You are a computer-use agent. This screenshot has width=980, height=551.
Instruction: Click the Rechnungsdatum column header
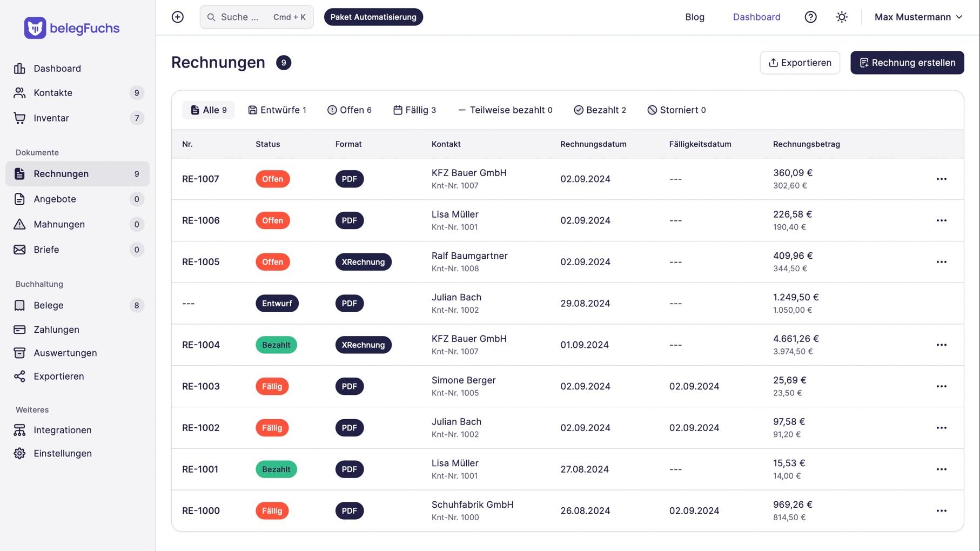click(593, 144)
